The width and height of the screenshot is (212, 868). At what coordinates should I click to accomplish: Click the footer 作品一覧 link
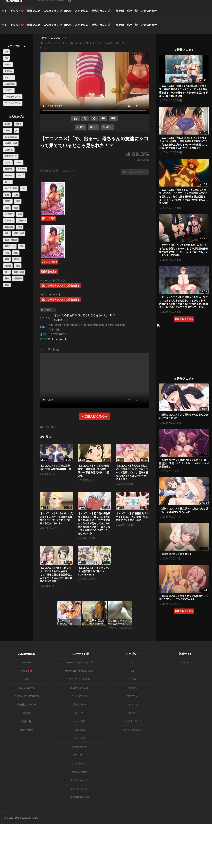click(x=27, y=721)
